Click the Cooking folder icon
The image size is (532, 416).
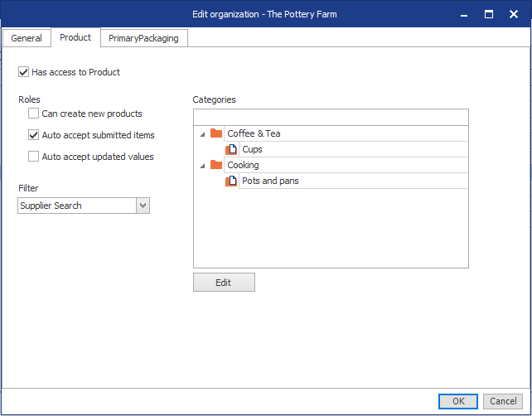click(x=216, y=165)
